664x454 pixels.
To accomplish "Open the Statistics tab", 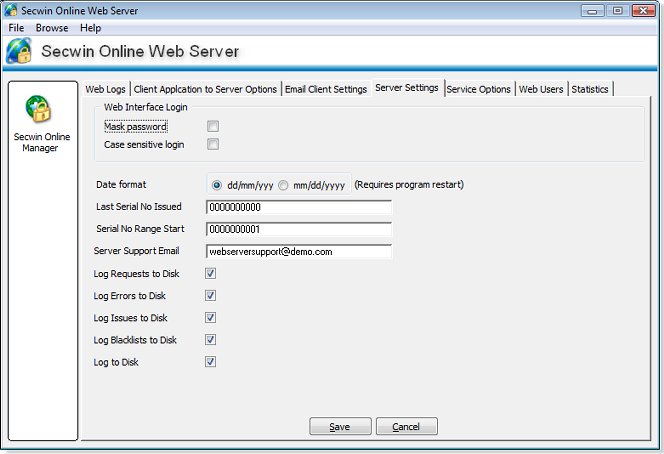I will (x=590, y=90).
